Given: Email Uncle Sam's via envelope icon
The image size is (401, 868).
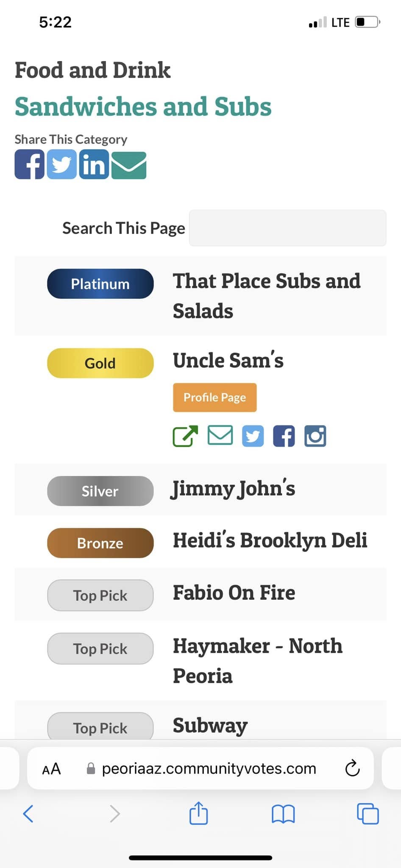Looking at the screenshot, I should (220, 435).
